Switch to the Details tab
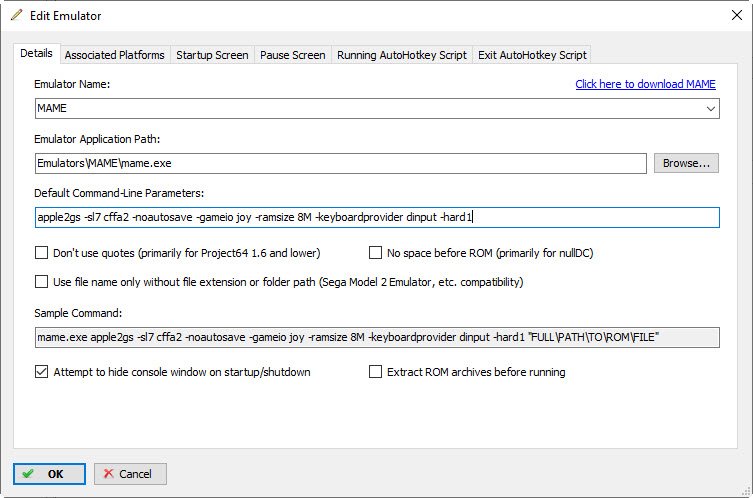The width and height of the screenshot is (753, 498). pyautogui.click(x=36, y=53)
